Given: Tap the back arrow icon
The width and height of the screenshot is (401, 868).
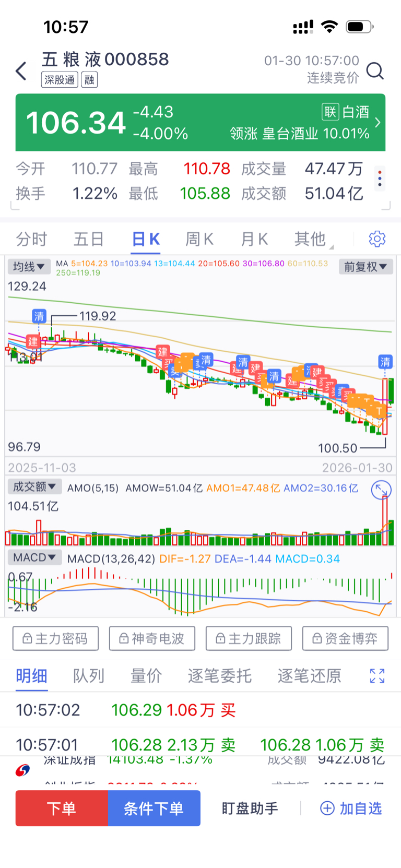Looking at the screenshot, I should pyautogui.click(x=21, y=70).
